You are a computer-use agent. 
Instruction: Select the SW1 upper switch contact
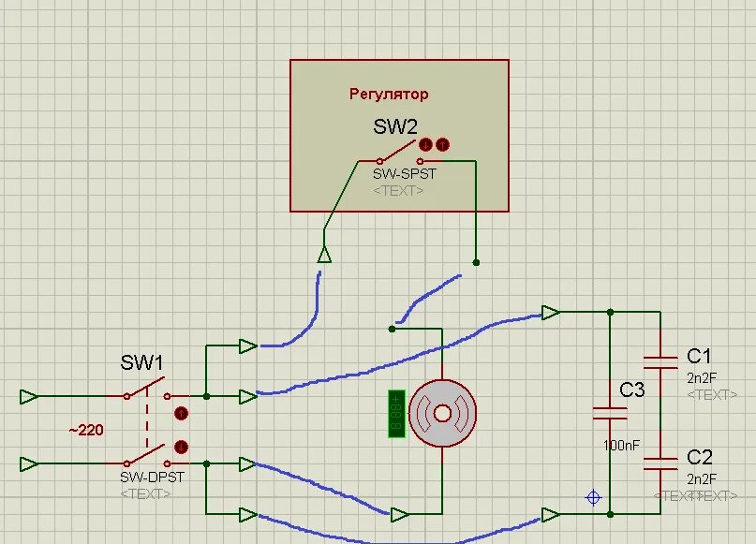(146, 389)
